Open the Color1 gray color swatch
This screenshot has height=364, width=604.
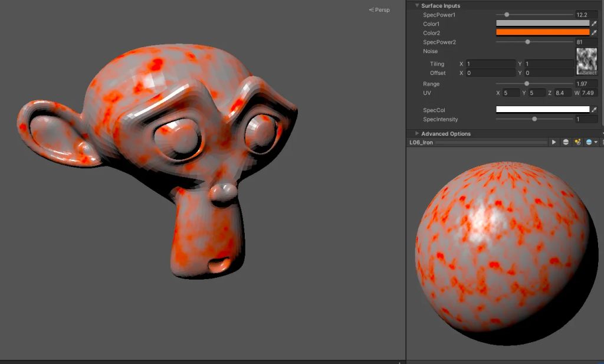pos(543,24)
